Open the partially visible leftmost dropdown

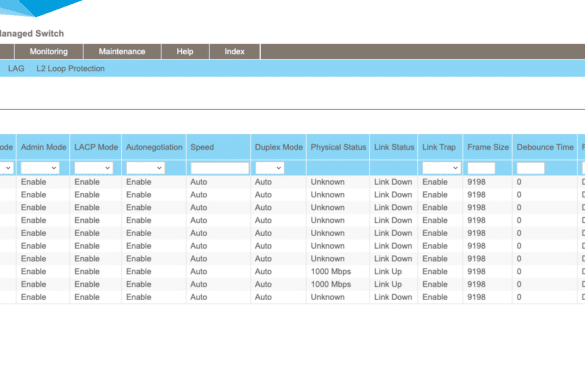coord(7,168)
